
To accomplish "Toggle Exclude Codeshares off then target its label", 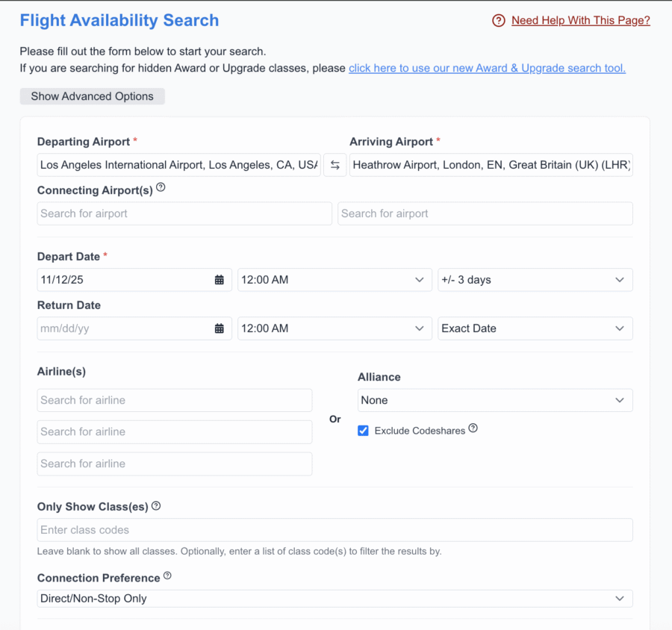I will pyautogui.click(x=418, y=431).
